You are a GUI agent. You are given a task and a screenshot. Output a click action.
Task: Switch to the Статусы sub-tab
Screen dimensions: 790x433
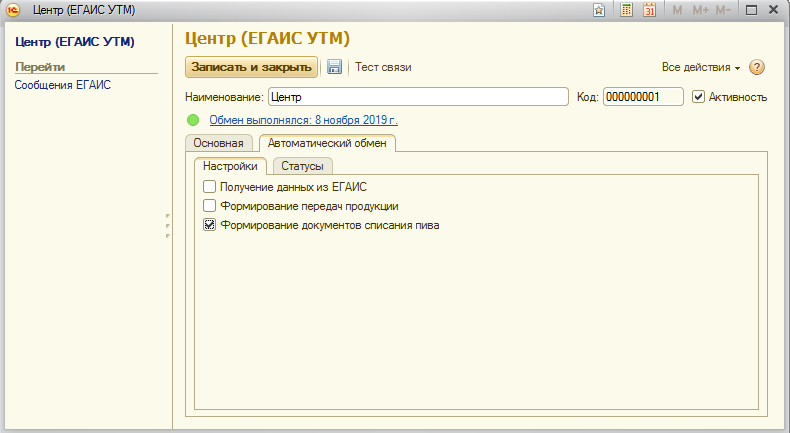point(302,166)
